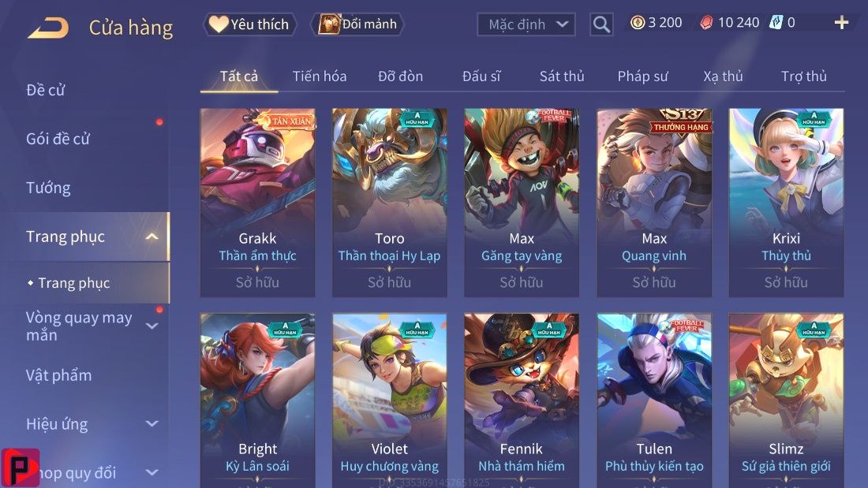Open the Đổi mảnh chest button
Screen dimensions: 868x488
357,24
